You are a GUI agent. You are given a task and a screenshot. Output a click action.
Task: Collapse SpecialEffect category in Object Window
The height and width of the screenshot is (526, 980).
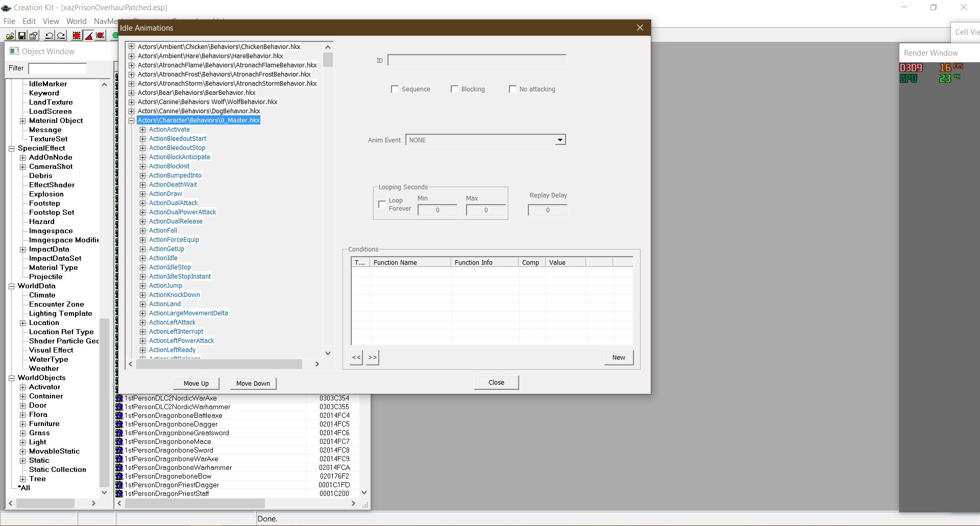pos(11,148)
